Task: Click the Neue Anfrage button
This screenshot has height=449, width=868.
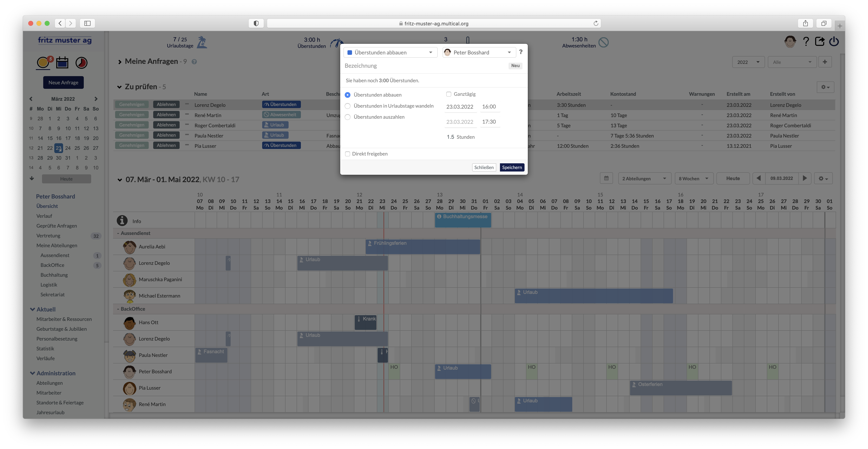Action: coord(63,82)
